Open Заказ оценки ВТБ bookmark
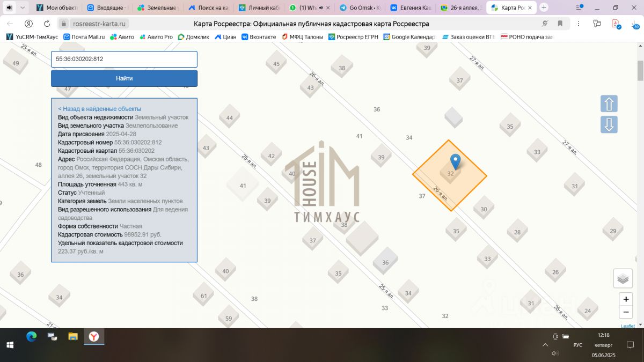The image size is (644, 362). 469,37
